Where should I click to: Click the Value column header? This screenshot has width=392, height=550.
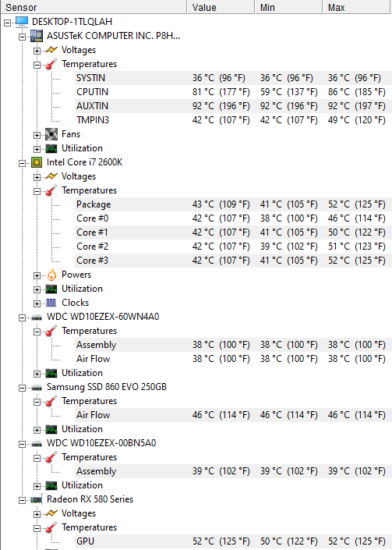221,7
